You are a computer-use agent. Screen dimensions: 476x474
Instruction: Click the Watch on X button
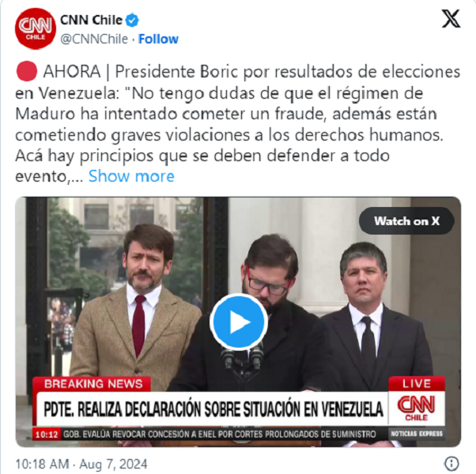(x=406, y=220)
